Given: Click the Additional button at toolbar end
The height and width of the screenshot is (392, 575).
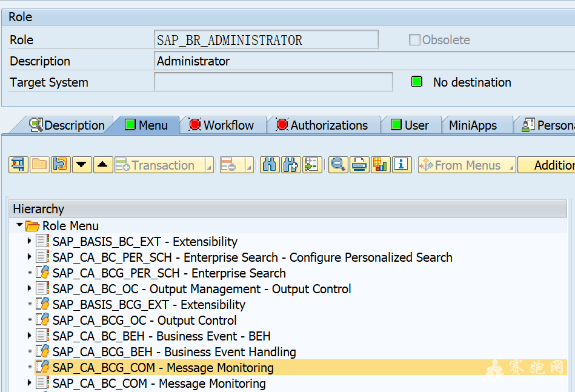Looking at the screenshot, I should (x=547, y=165).
